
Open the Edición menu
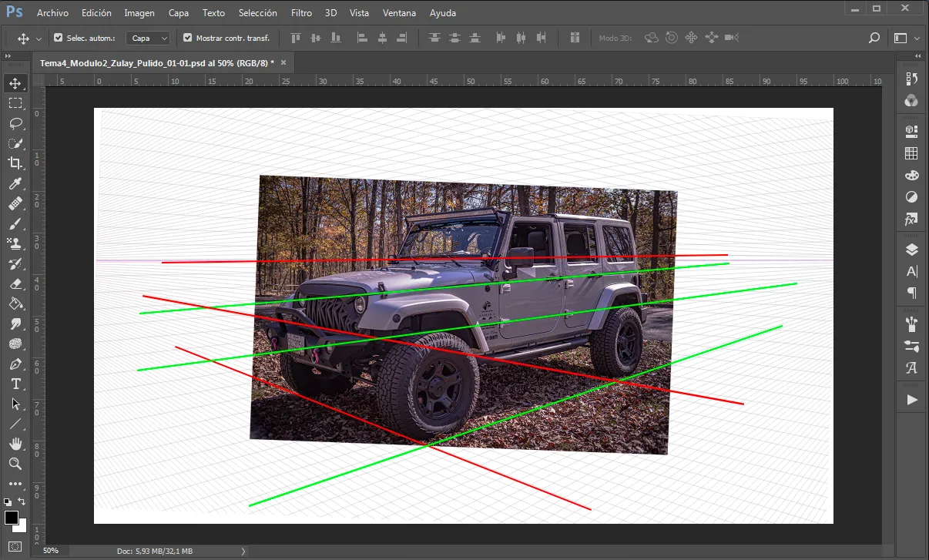96,13
